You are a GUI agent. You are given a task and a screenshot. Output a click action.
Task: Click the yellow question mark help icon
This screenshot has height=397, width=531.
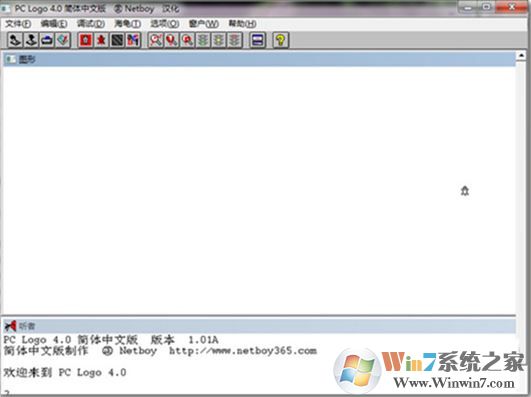(280, 40)
